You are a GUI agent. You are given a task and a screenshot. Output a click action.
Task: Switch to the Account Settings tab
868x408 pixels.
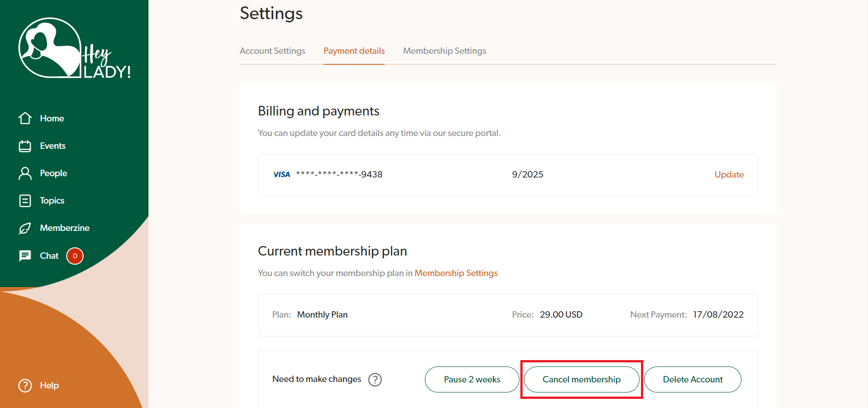272,51
